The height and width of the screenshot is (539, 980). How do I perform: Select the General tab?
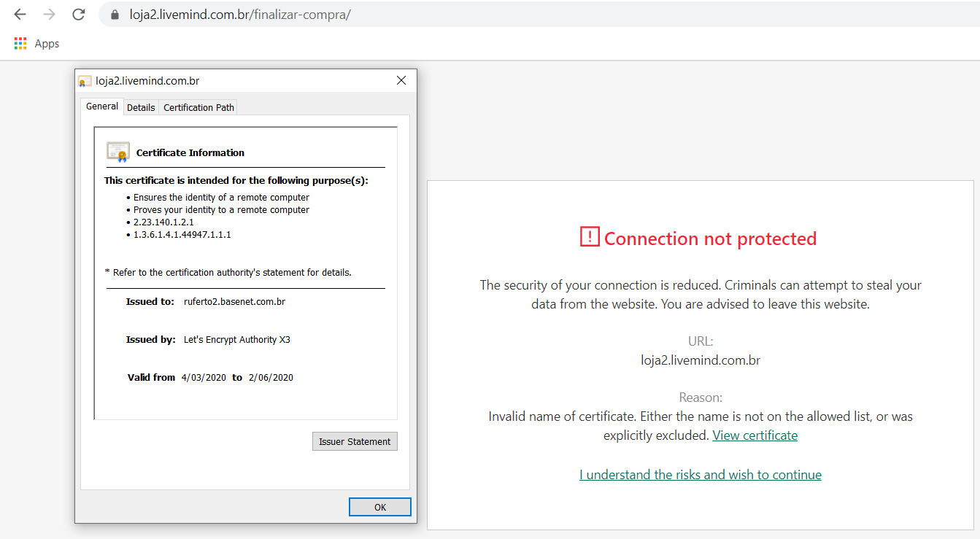(x=101, y=106)
